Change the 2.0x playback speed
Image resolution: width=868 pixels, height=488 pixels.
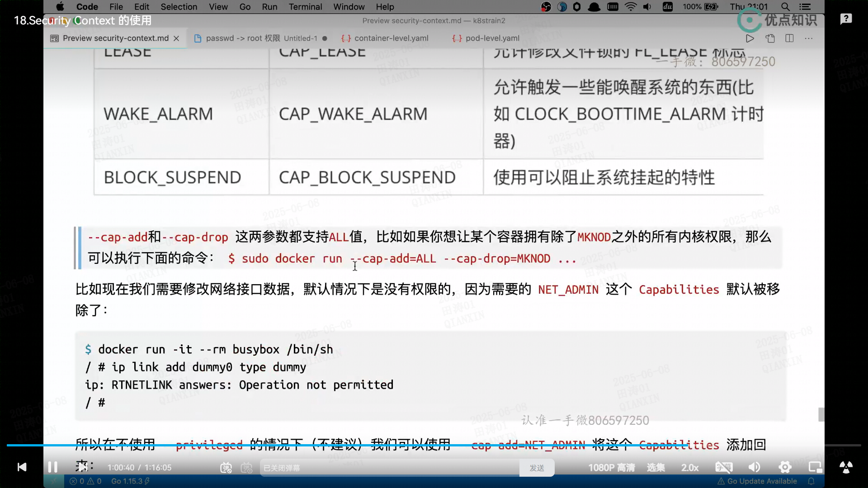[690, 468]
